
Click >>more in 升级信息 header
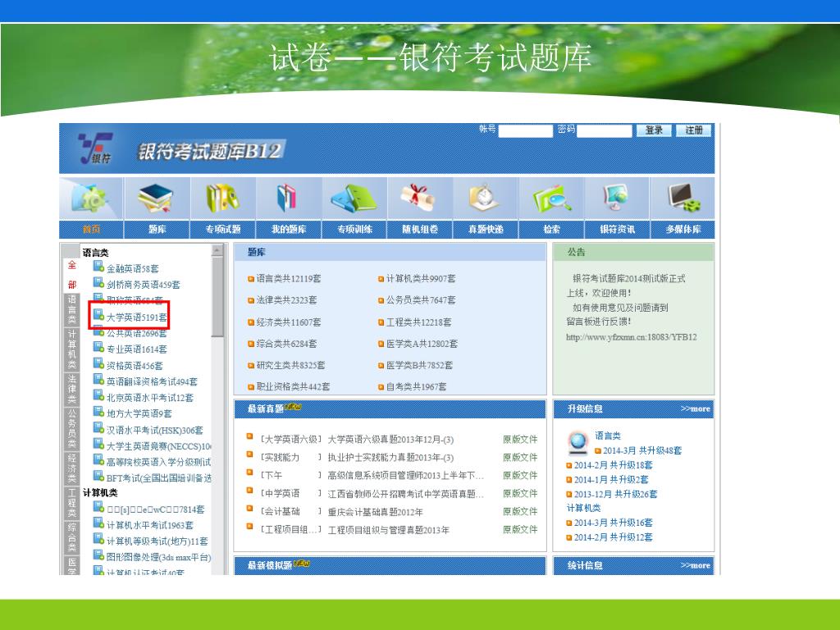point(695,409)
